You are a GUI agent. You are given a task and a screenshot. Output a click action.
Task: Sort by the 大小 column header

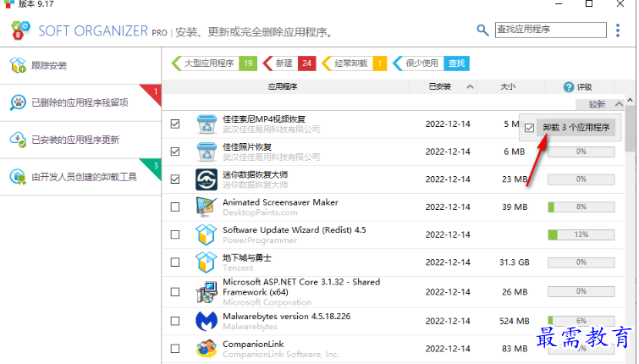tap(511, 87)
